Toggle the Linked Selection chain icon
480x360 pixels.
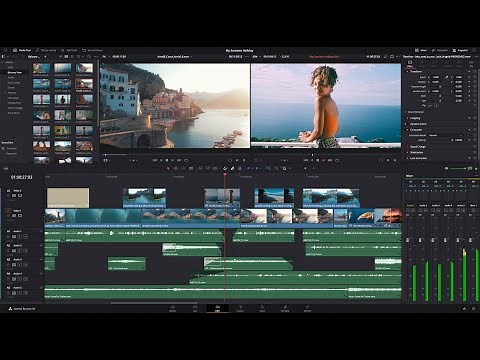tap(232, 169)
